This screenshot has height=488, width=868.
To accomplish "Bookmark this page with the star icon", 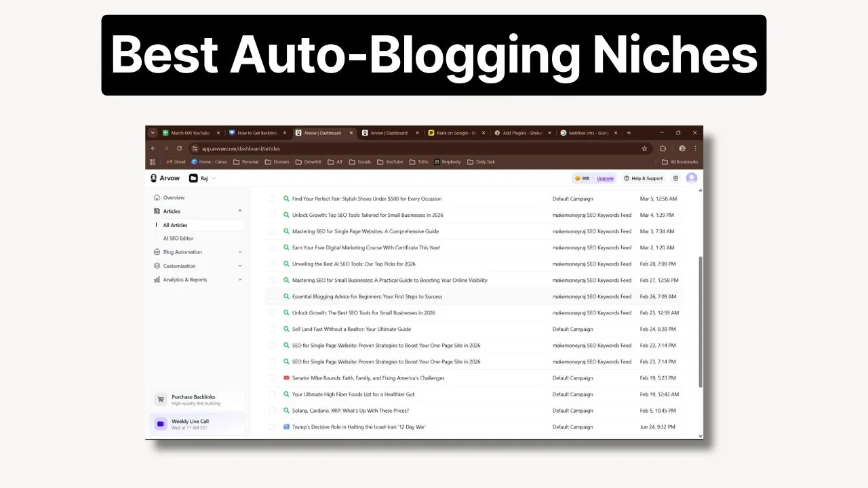I will pyautogui.click(x=644, y=148).
